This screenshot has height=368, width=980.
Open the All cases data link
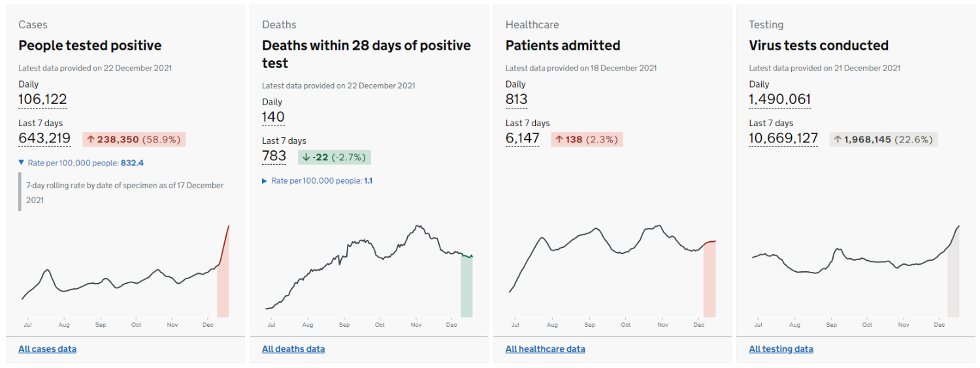point(47,349)
